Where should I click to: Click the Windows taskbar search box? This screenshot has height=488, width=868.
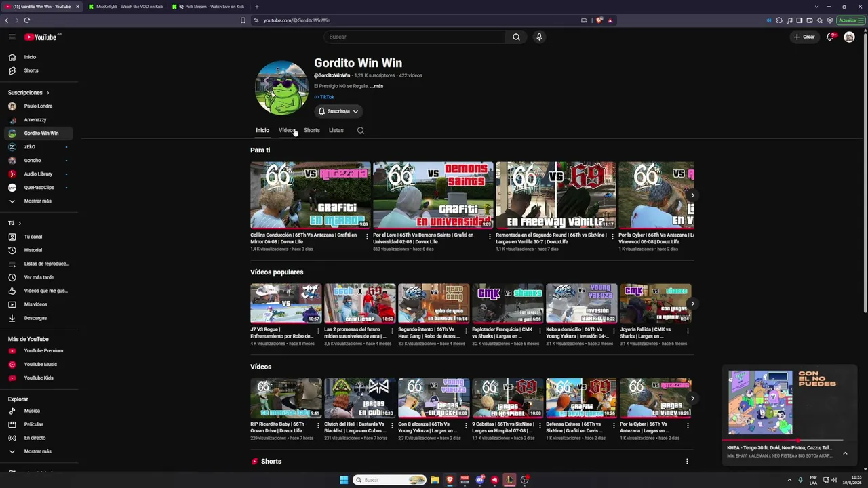[390, 480]
